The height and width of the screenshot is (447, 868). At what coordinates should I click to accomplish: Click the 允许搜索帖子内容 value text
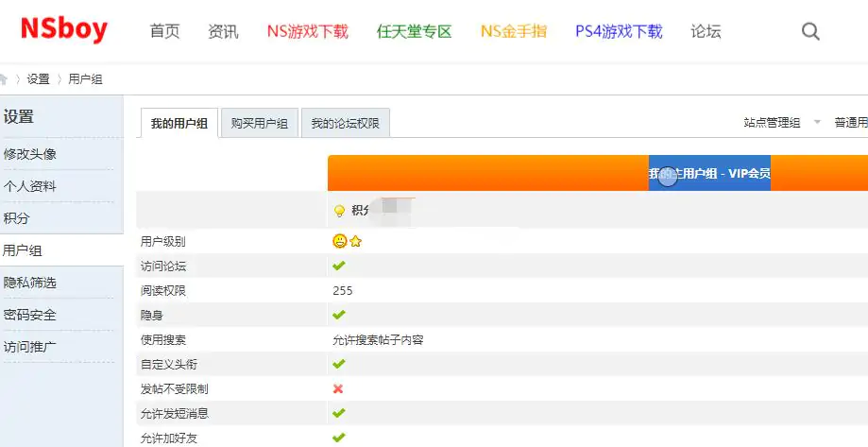coord(378,339)
